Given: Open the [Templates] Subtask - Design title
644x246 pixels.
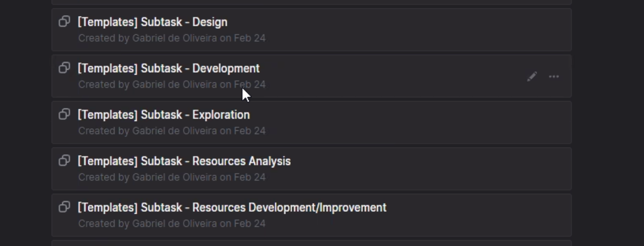Looking at the screenshot, I should pyautogui.click(x=152, y=22).
